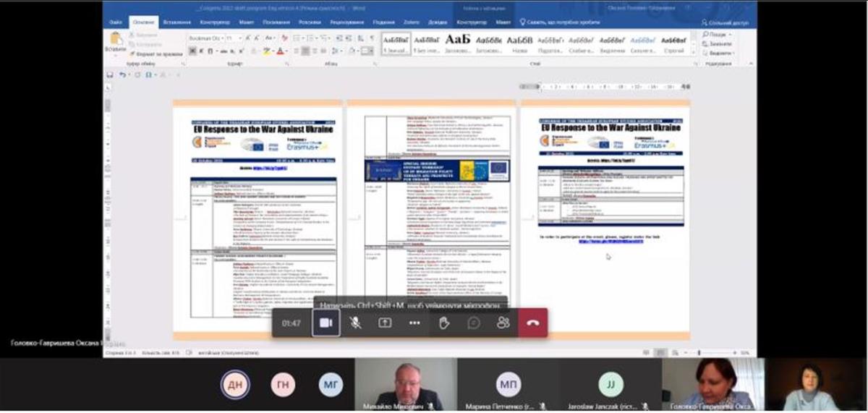Expand the styles gallery more arrow
Viewport: 868px width, 413px height.
point(692,53)
